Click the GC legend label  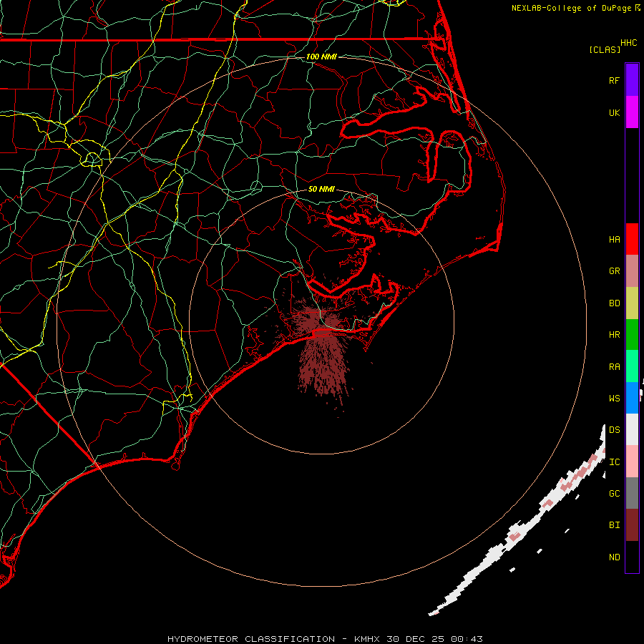(614, 494)
